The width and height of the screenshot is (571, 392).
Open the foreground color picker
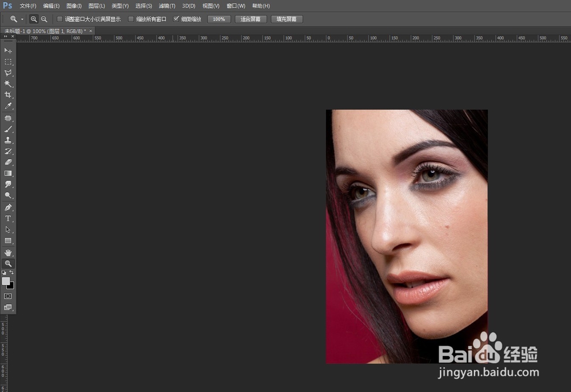pyautogui.click(x=6, y=281)
